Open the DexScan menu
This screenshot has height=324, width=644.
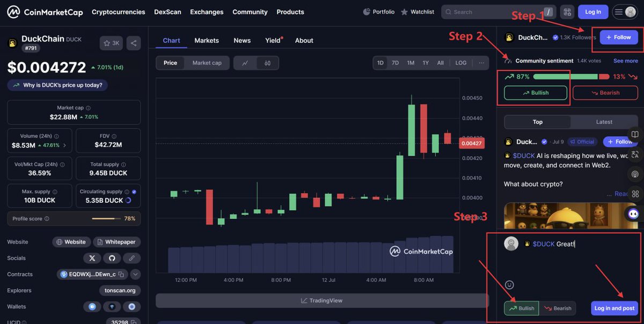pos(167,12)
